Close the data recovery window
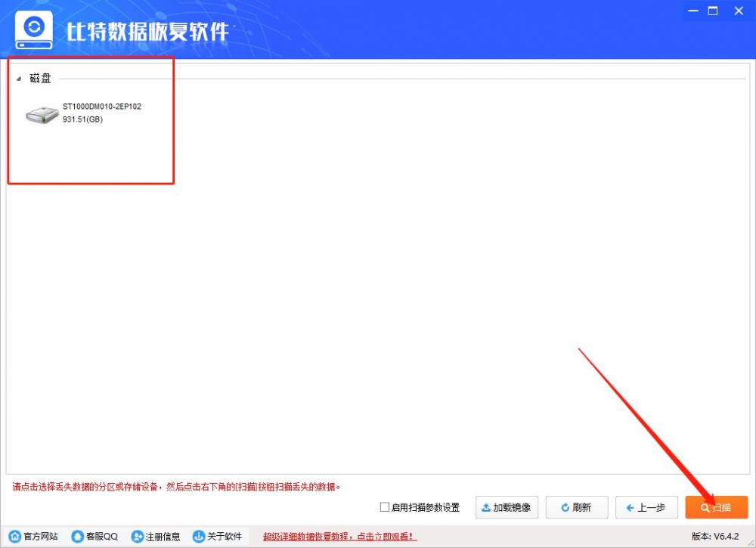 pos(739,11)
